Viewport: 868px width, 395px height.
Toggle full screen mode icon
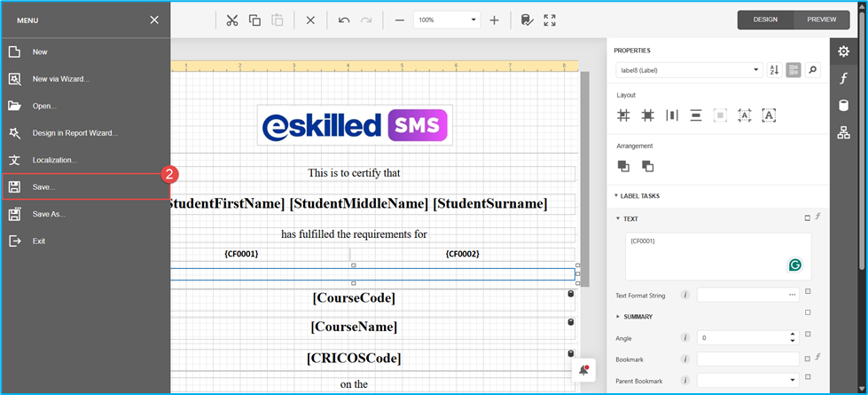pos(550,20)
